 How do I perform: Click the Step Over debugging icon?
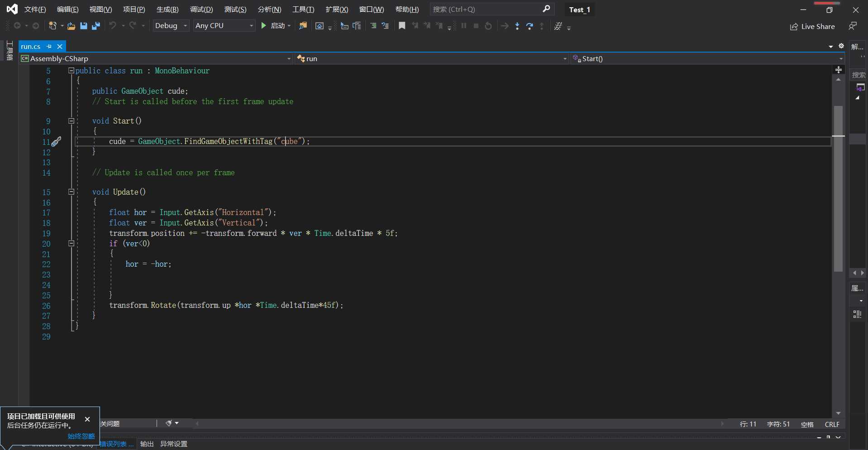(529, 26)
